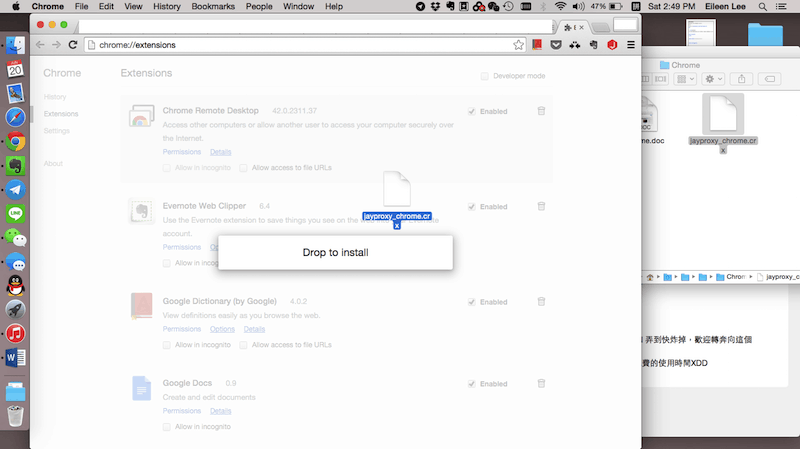Open Spotlight search in menu bar
The width and height of the screenshot is (800, 449).
click(762, 7)
